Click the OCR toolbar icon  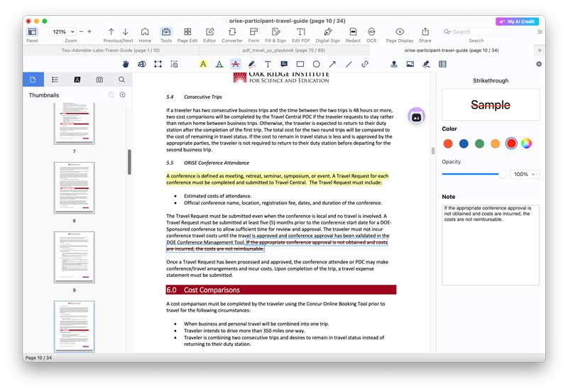coord(371,32)
